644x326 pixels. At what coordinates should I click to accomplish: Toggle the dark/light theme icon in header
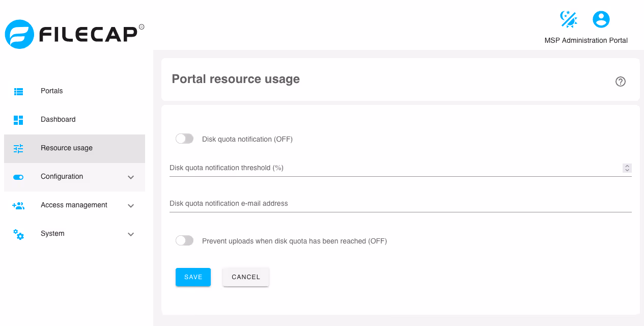tap(569, 19)
